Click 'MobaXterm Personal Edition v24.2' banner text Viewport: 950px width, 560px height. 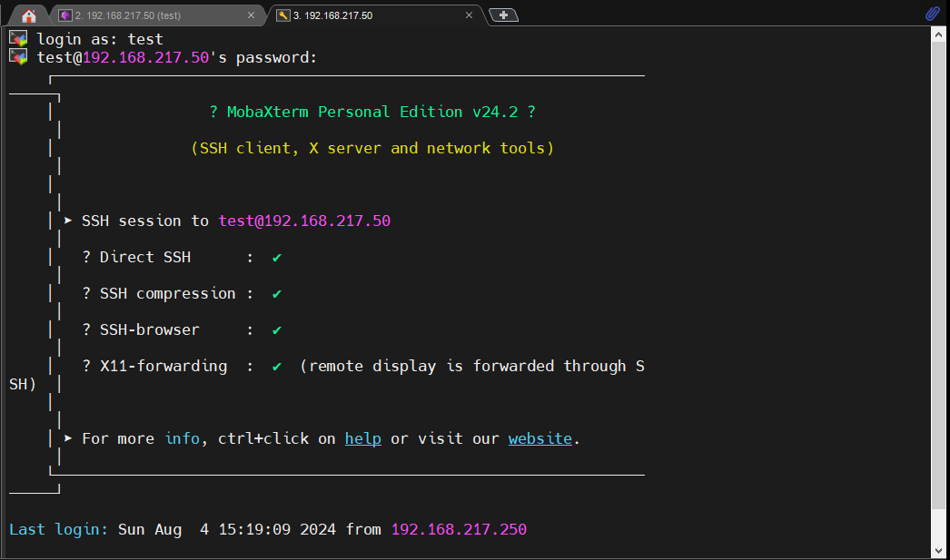pos(372,112)
